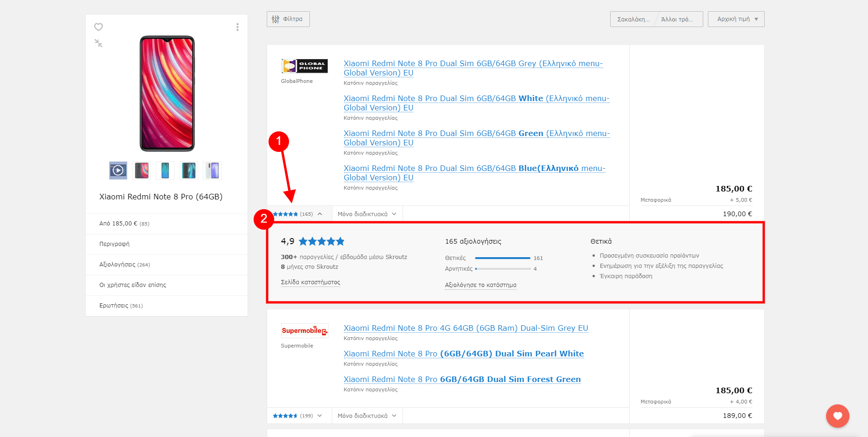Select the blue phone thumbnail image

coord(165,171)
